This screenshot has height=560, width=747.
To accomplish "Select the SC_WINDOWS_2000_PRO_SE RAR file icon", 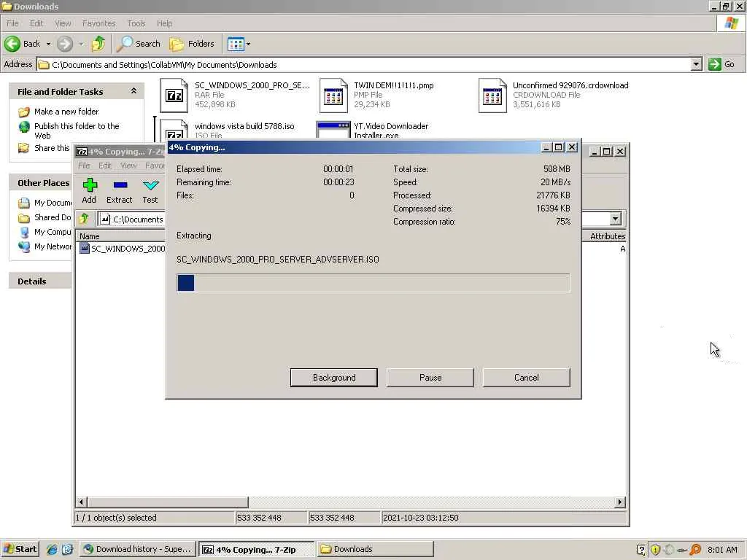I will point(174,96).
